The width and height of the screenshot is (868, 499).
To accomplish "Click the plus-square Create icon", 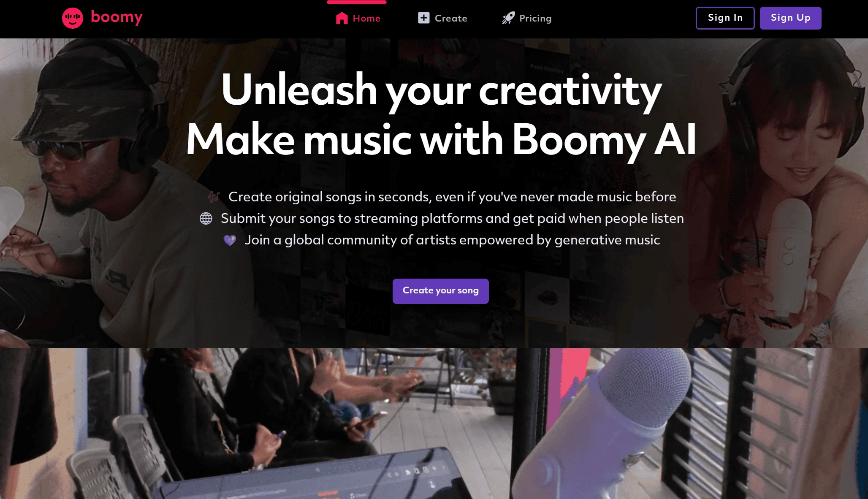I will click(x=423, y=18).
